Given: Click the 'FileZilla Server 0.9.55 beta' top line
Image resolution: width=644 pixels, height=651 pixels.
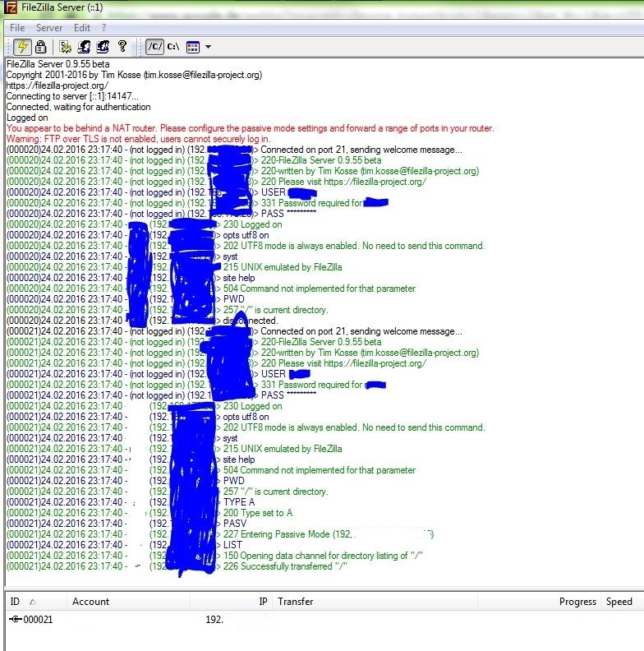Looking at the screenshot, I should [57, 64].
